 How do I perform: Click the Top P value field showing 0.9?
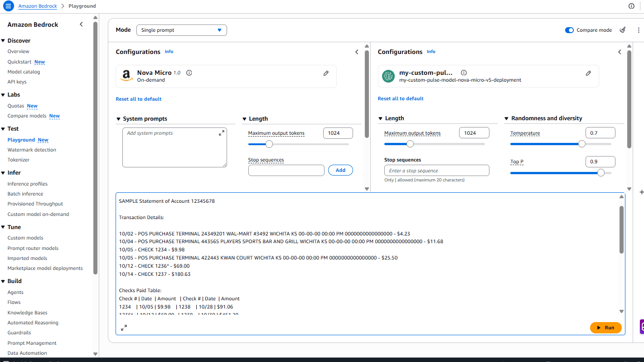[600, 161]
